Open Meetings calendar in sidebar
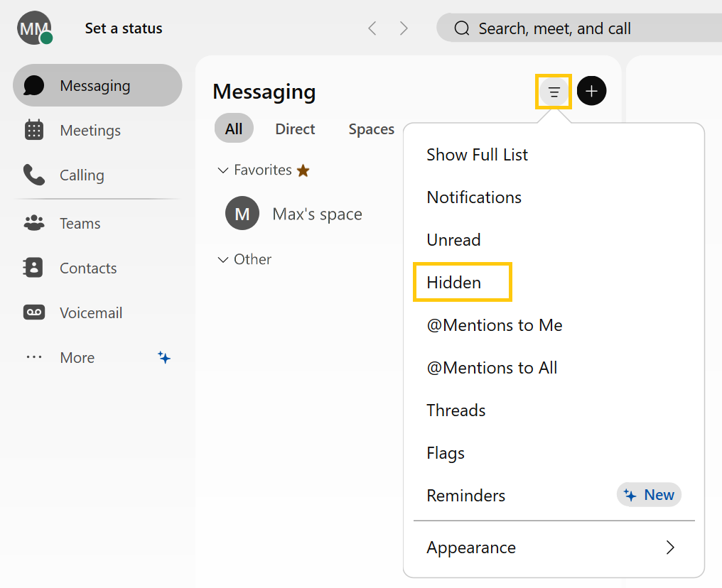This screenshot has height=588, width=722. coord(90,130)
